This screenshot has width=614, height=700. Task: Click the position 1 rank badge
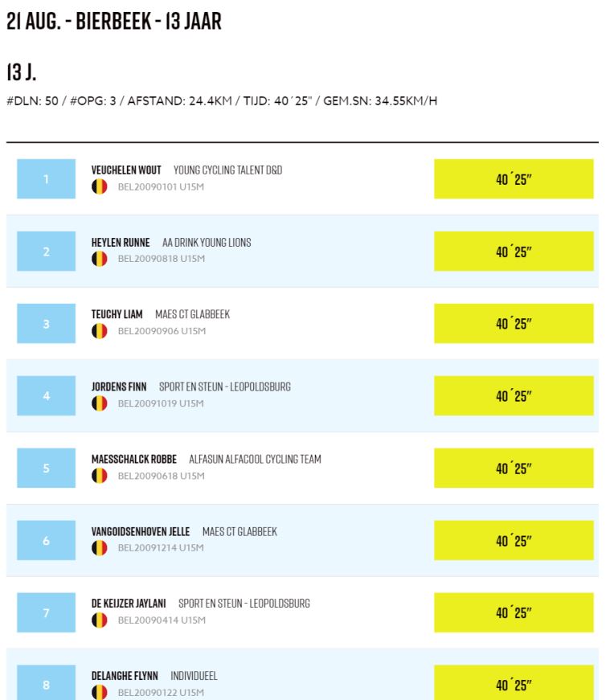click(x=46, y=179)
